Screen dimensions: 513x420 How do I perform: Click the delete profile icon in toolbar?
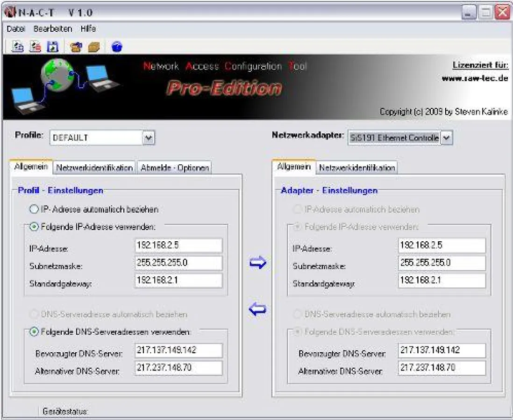[35, 46]
